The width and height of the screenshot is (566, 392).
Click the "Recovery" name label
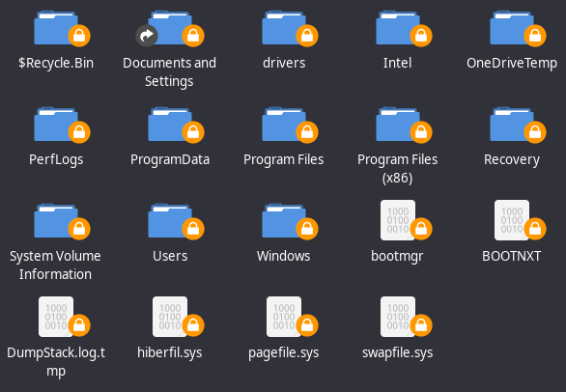[x=512, y=159]
